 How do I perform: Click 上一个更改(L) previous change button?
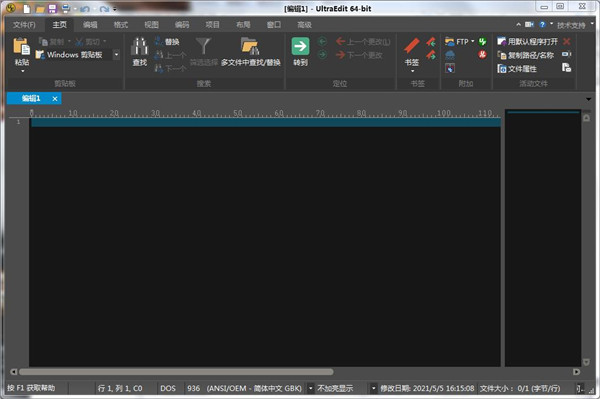tap(363, 42)
